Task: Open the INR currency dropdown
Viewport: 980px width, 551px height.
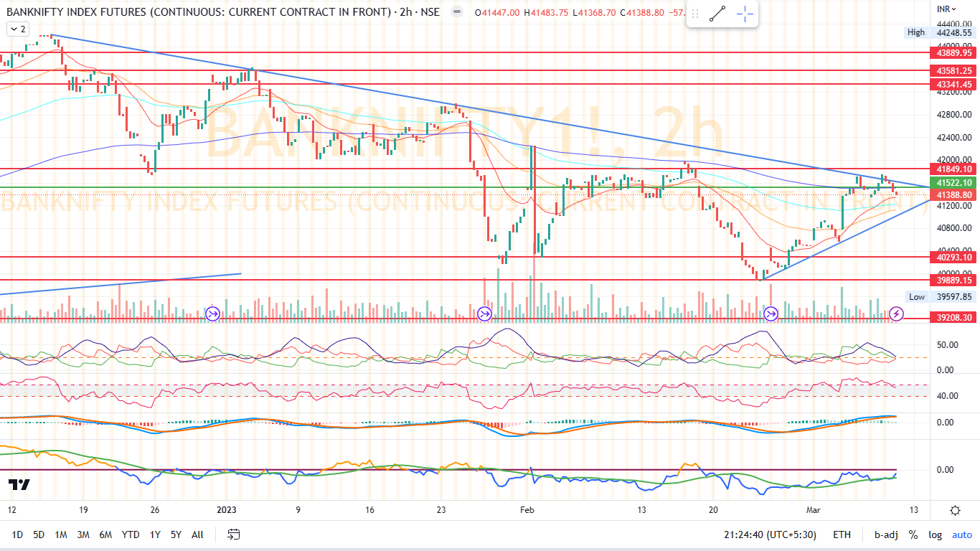Action: point(946,9)
